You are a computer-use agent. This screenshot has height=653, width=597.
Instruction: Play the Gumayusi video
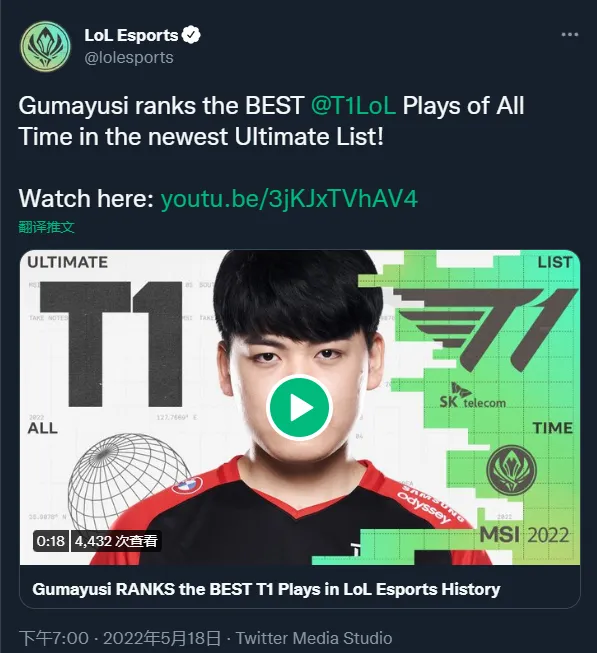[299, 407]
